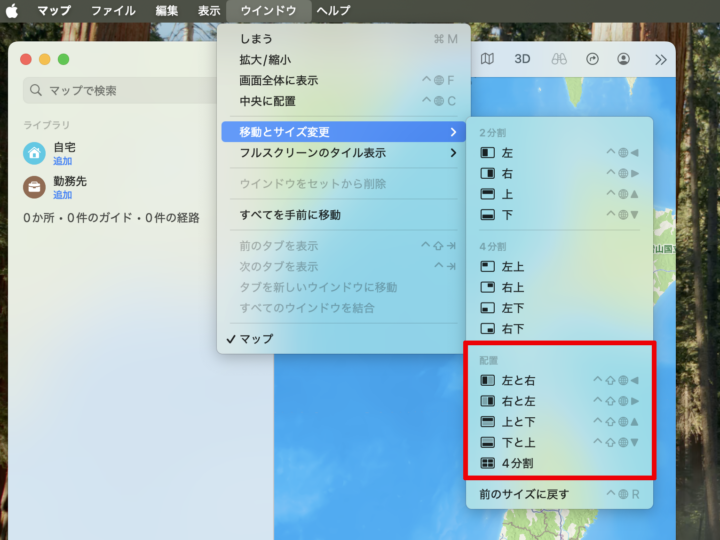This screenshot has height=540, width=720.
Task: Move window to 左上 quarter
Action: coord(559,266)
